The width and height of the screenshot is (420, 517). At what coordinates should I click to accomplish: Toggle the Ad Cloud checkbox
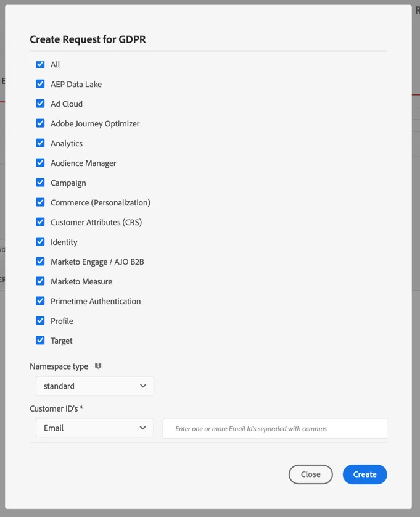(40, 104)
